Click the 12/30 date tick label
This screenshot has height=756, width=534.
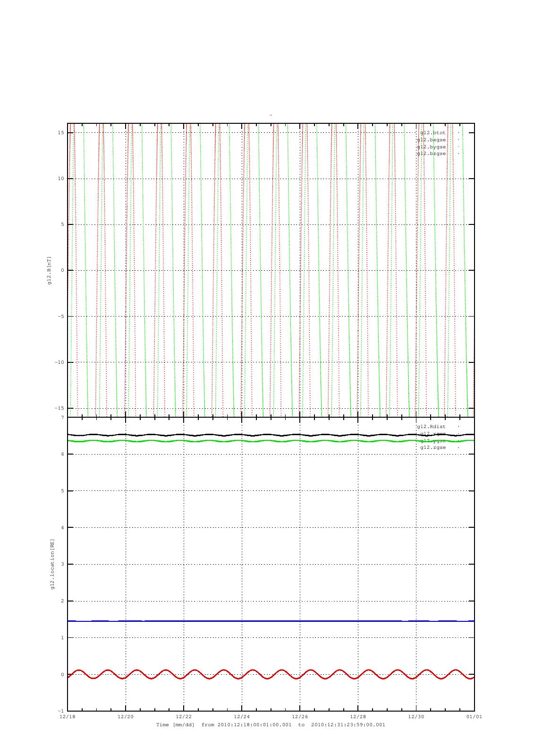416,716
